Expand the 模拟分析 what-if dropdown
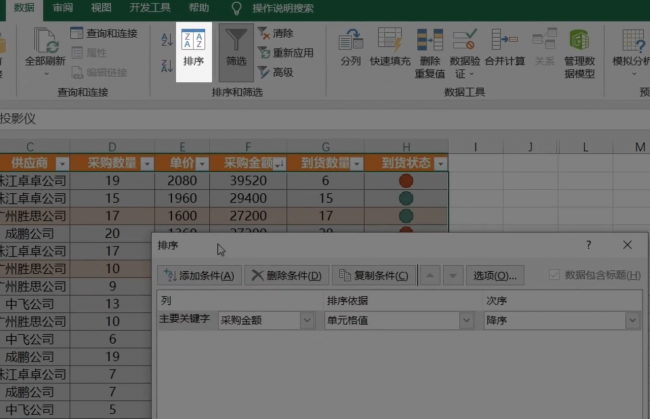The height and width of the screenshot is (419, 650). [x=634, y=74]
